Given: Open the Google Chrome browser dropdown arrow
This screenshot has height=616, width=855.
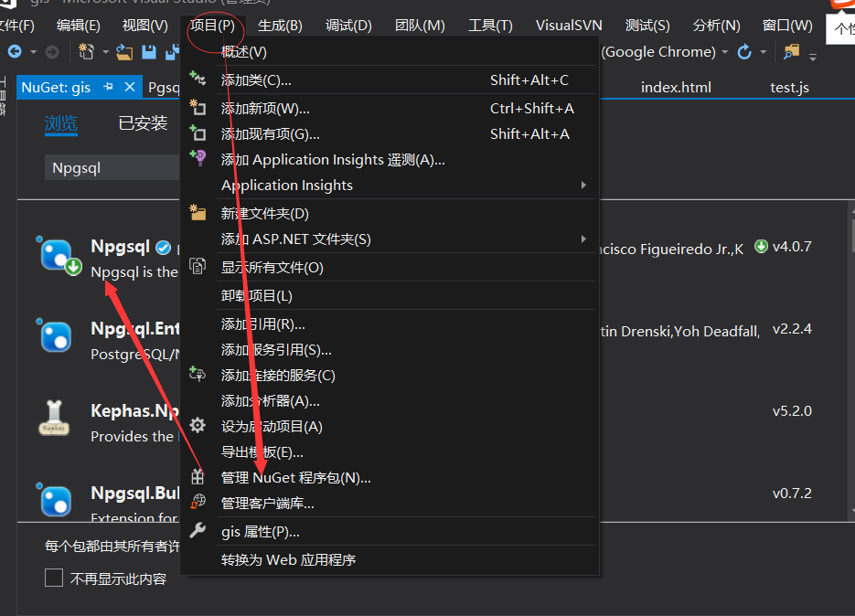Looking at the screenshot, I should [724, 52].
